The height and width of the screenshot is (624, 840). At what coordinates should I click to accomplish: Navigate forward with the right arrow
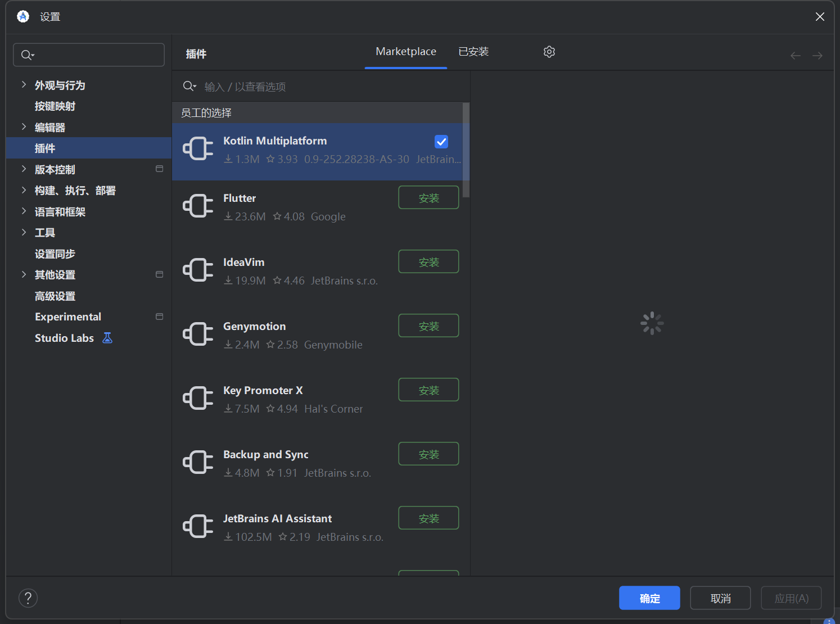pos(818,55)
